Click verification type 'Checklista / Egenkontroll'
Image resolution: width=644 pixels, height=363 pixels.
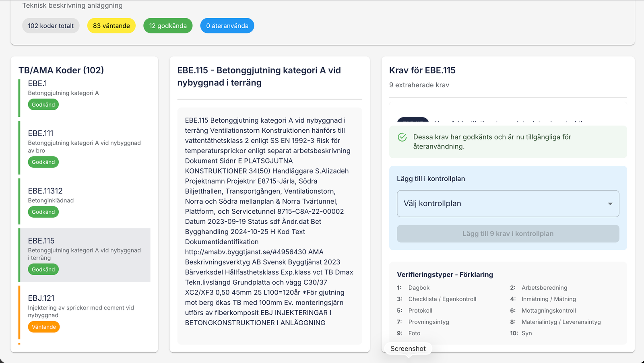point(442,299)
